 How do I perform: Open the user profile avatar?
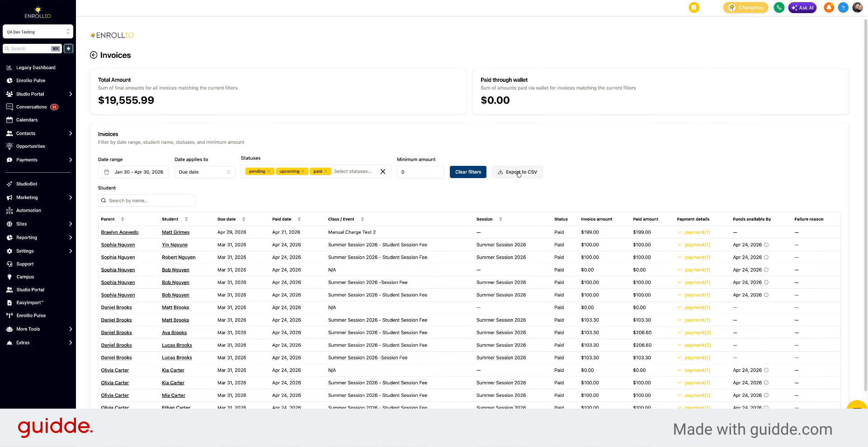tap(857, 8)
